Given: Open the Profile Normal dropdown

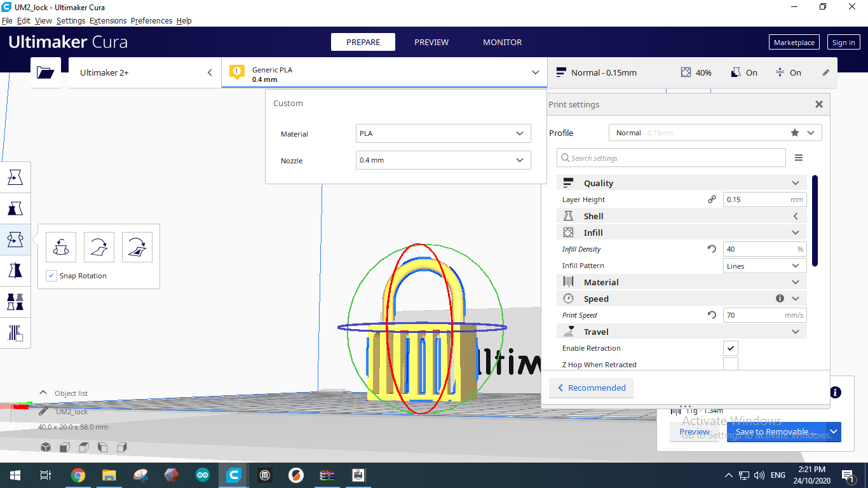Looking at the screenshot, I should (x=715, y=133).
